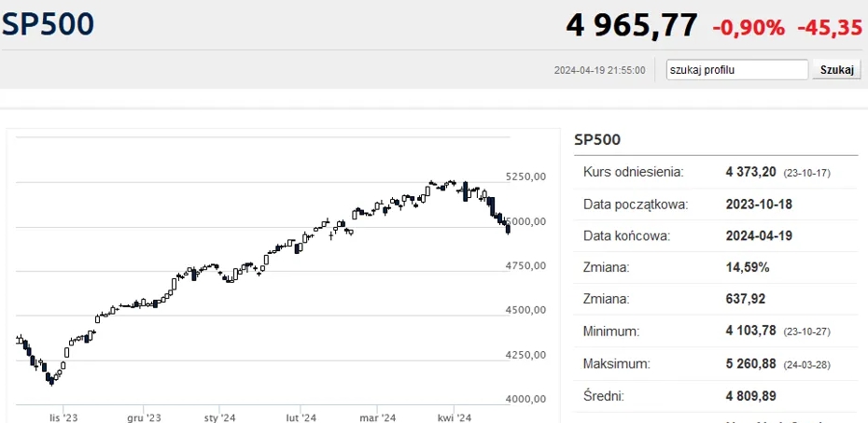868x423 pixels.
Task: Click the 'kwi '24' label on the time axis
Action: click(455, 417)
